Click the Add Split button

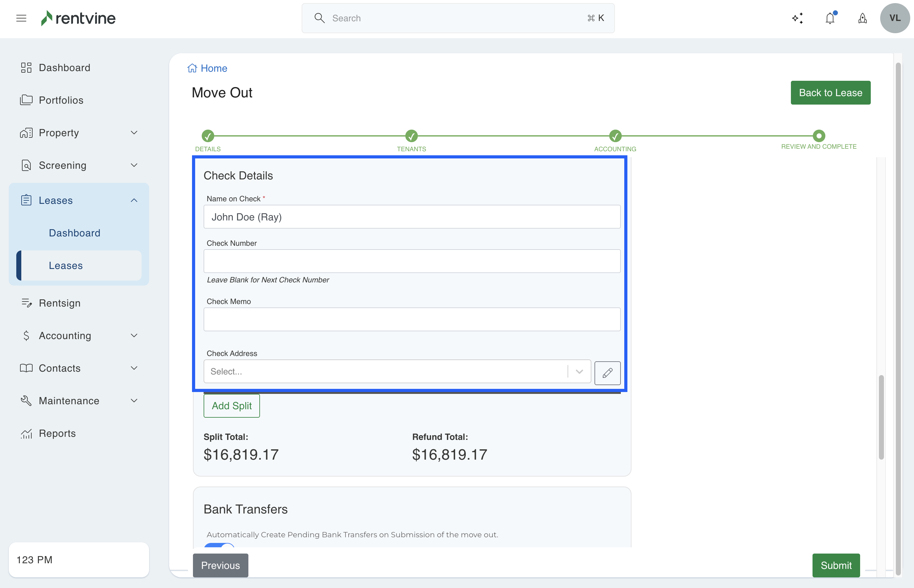[x=231, y=405]
